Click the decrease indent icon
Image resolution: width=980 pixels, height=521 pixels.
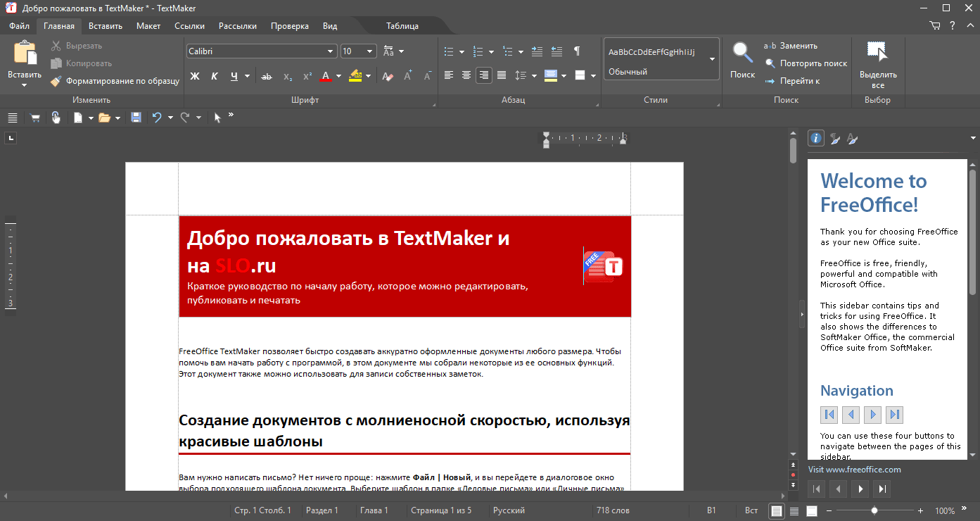556,51
